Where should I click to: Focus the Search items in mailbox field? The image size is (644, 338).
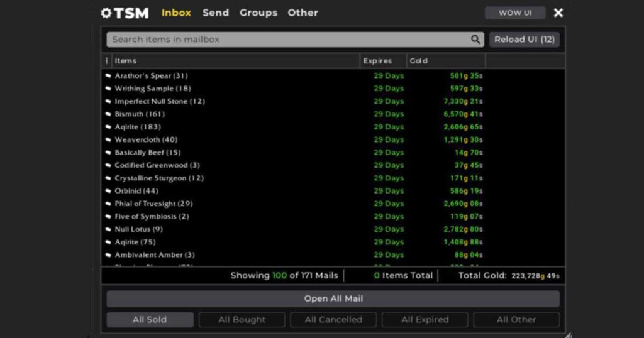[x=286, y=40]
